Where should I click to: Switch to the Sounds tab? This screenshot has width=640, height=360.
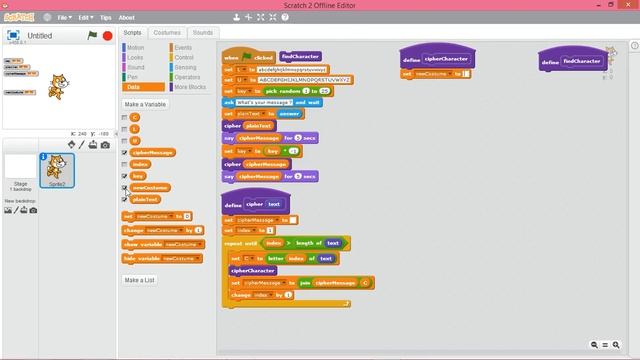[203, 33]
